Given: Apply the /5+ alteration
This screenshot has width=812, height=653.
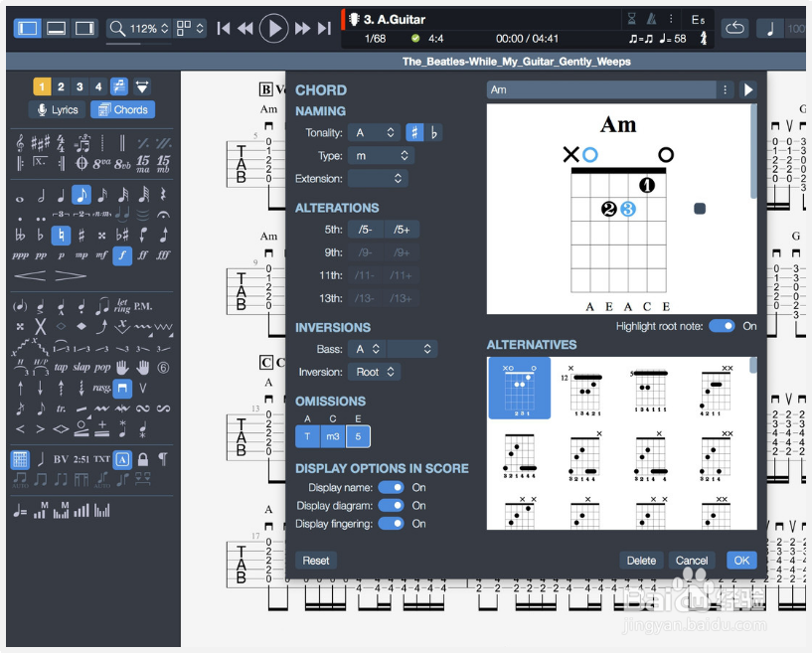Looking at the screenshot, I should [x=402, y=230].
